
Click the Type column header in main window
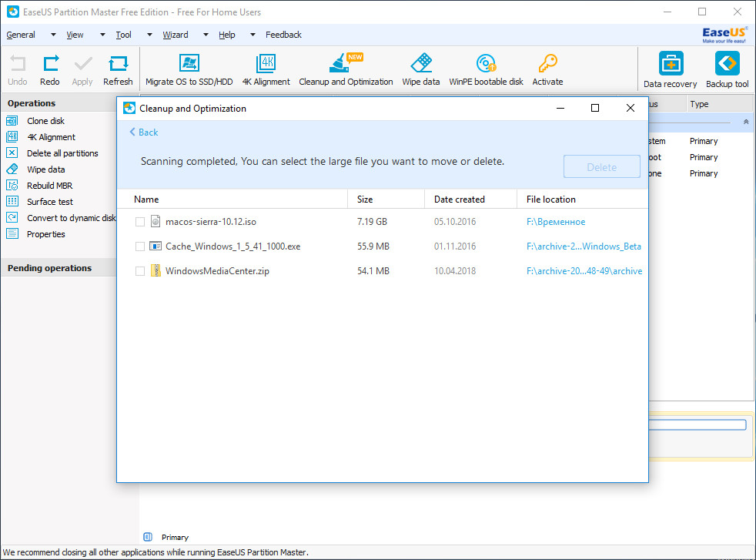pos(720,104)
